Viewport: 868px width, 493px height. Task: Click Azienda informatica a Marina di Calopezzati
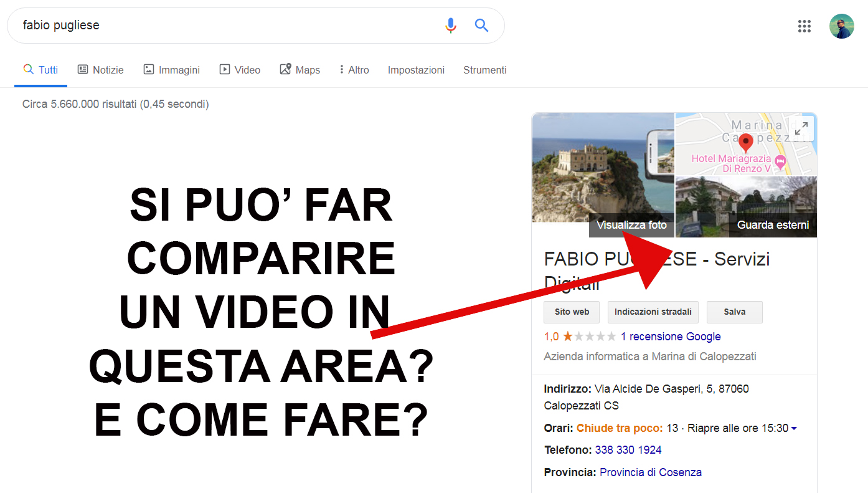pyautogui.click(x=650, y=357)
